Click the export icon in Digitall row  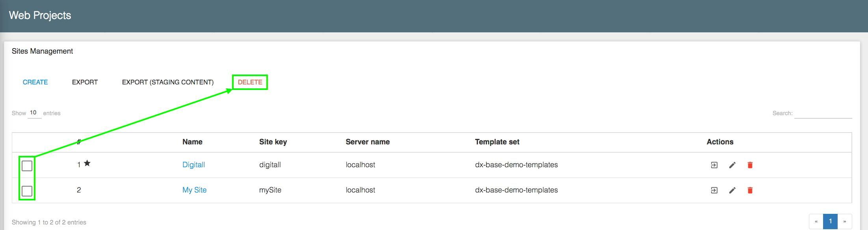pos(714,165)
